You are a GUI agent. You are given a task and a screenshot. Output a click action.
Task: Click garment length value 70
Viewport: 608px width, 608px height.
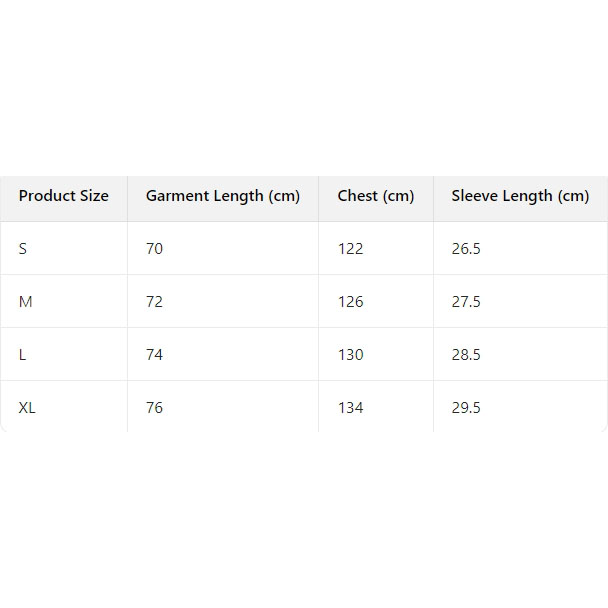pyautogui.click(x=154, y=249)
